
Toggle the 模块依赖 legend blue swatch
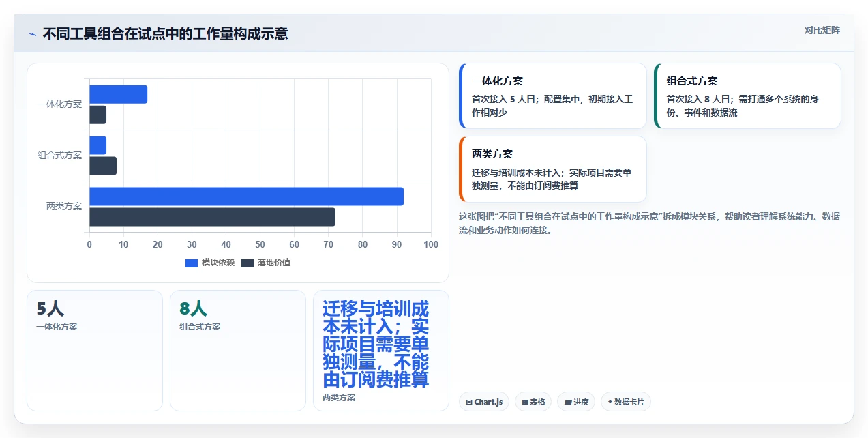pos(192,263)
